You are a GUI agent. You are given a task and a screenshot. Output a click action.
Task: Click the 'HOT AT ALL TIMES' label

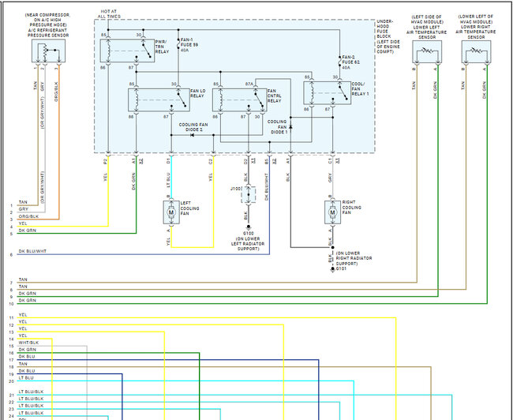(x=109, y=13)
